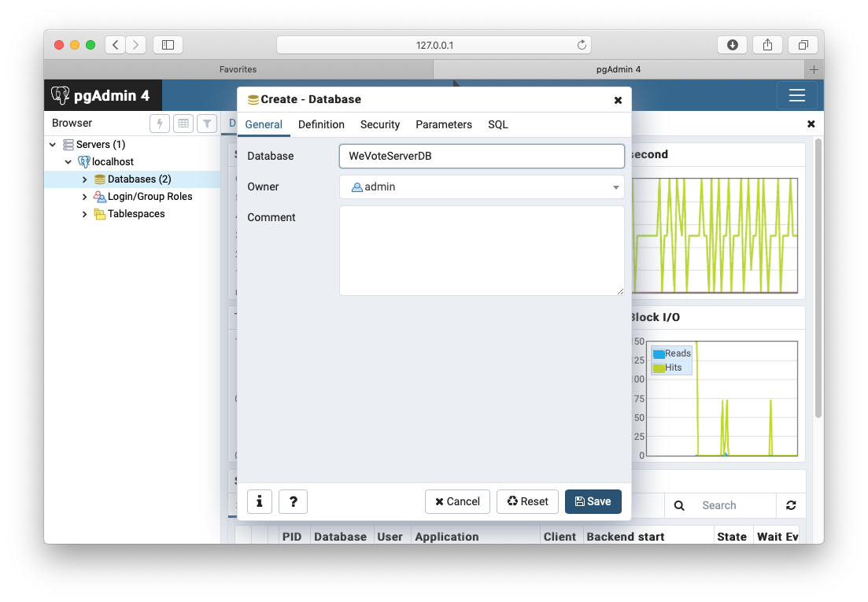Go forward in Safari
The width and height of the screenshot is (868, 602).
click(135, 45)
